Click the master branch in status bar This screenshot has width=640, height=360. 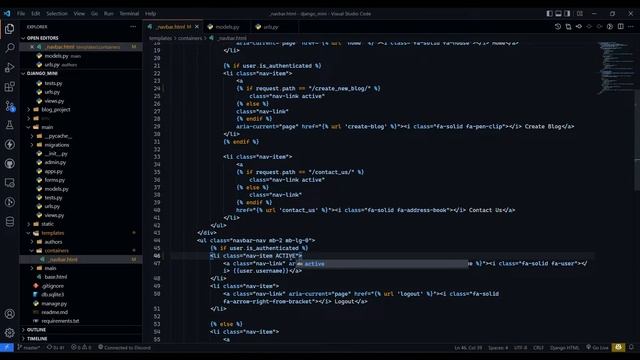click(29, 348)
